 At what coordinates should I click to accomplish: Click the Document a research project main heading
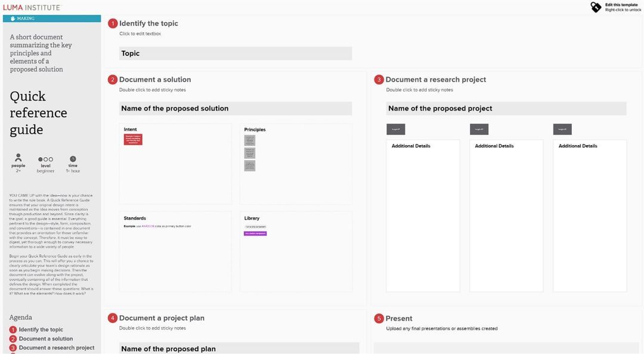click(436, 79)
